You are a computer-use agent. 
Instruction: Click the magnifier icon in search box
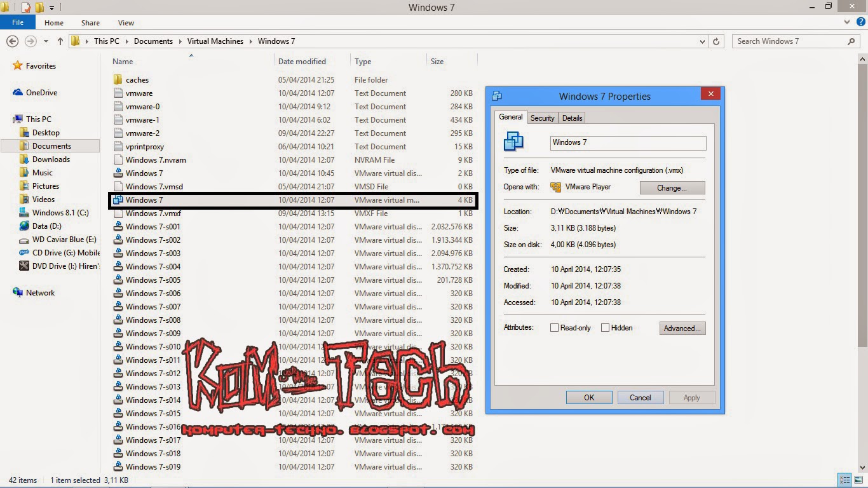[851, 41]
